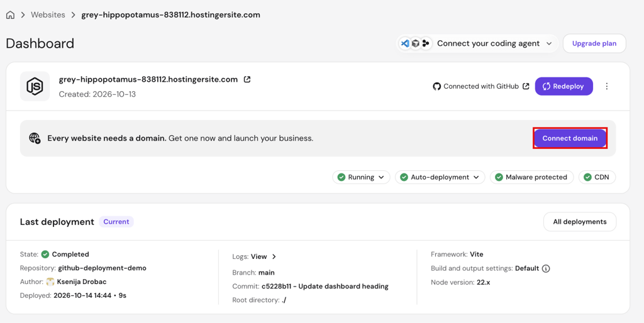Select repository name github-deployment-demo
The width and height of the screenshot is (644, 323).
pos(103,268)
